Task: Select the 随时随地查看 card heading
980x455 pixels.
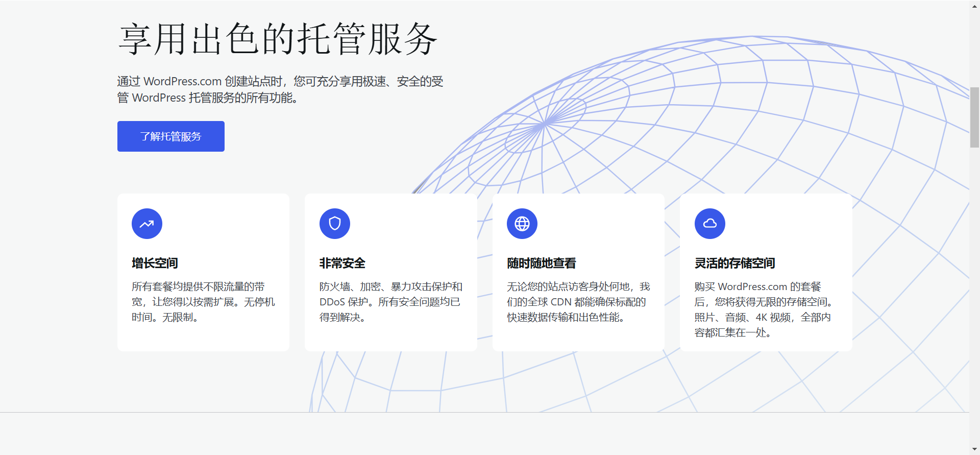Action: pyautogui.click(x=542, y=263)
